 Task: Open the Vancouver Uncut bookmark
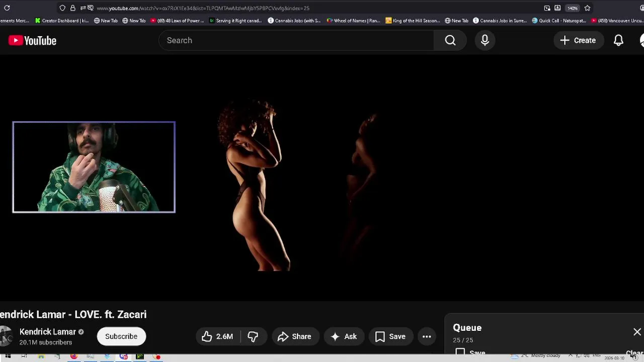[x=617, y=21]
